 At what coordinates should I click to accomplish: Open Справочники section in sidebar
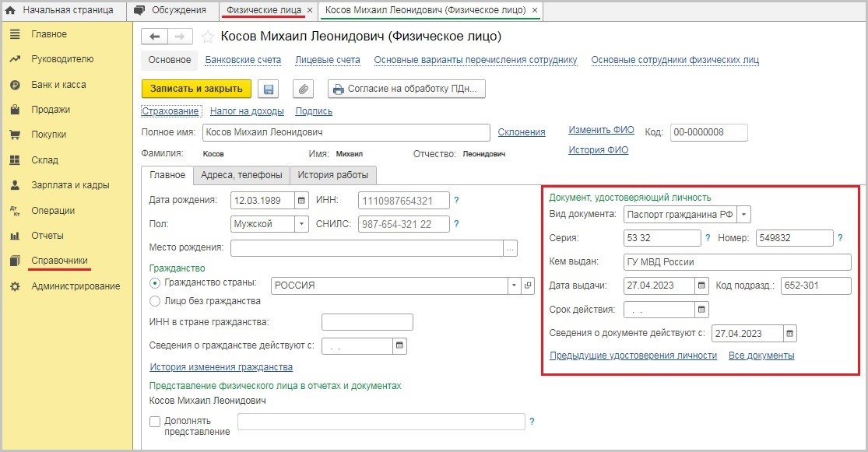tap(59, 261)
